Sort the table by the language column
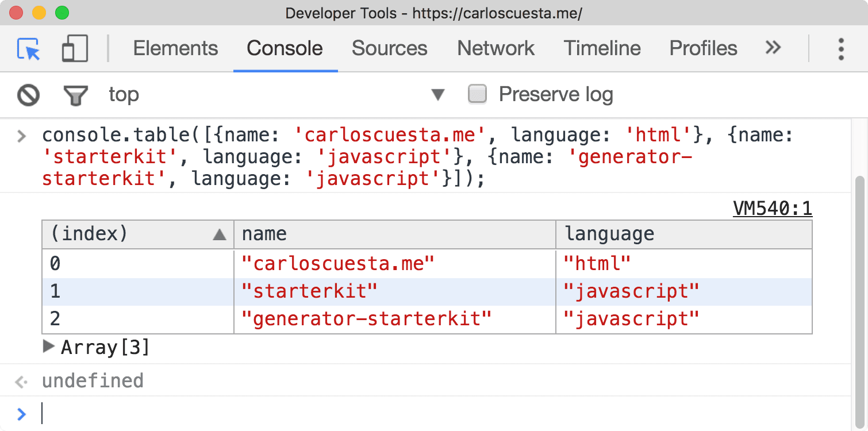This screenshot has height=431, width=868. (684, 234)
